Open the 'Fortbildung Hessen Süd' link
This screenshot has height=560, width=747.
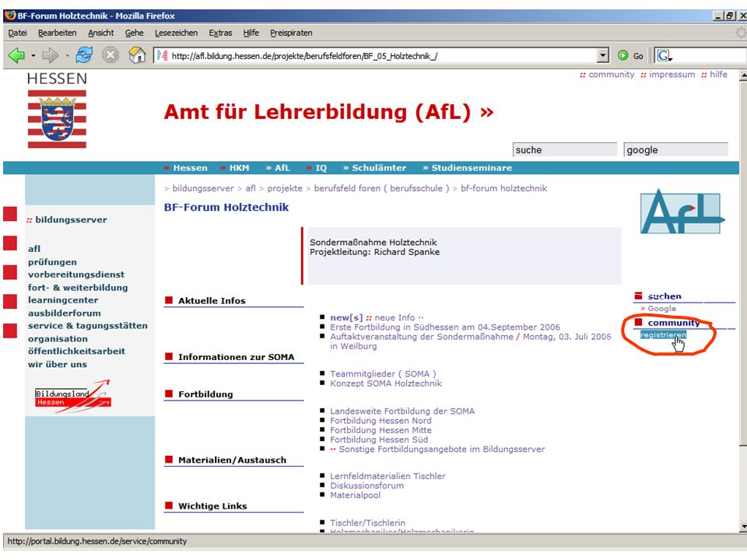click(379, 439)
